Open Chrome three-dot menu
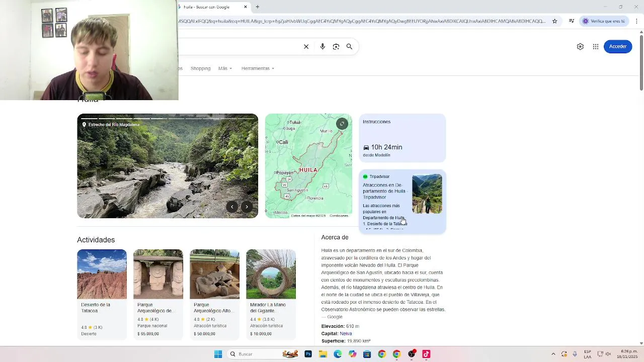The image size is (644, 362). 636,21
